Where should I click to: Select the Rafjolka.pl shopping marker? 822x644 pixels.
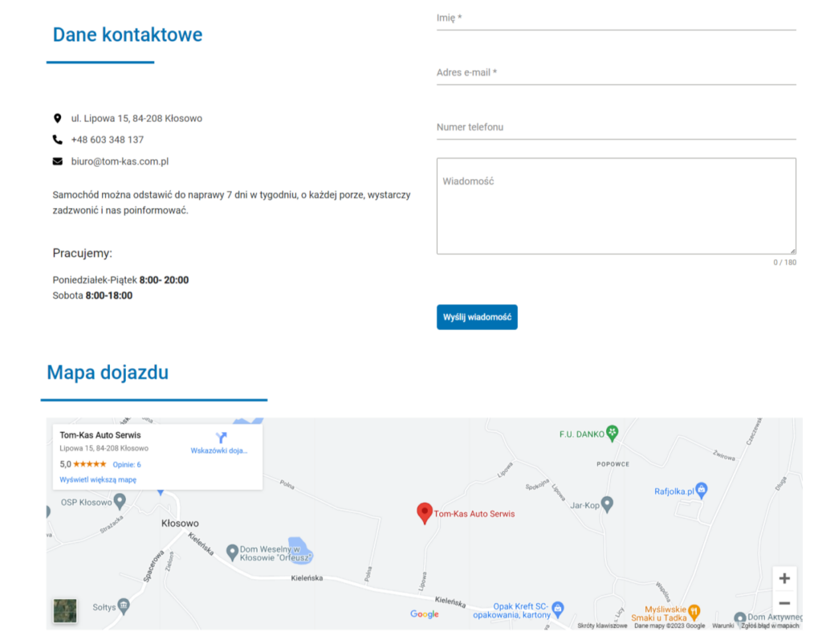pos(701,489)
